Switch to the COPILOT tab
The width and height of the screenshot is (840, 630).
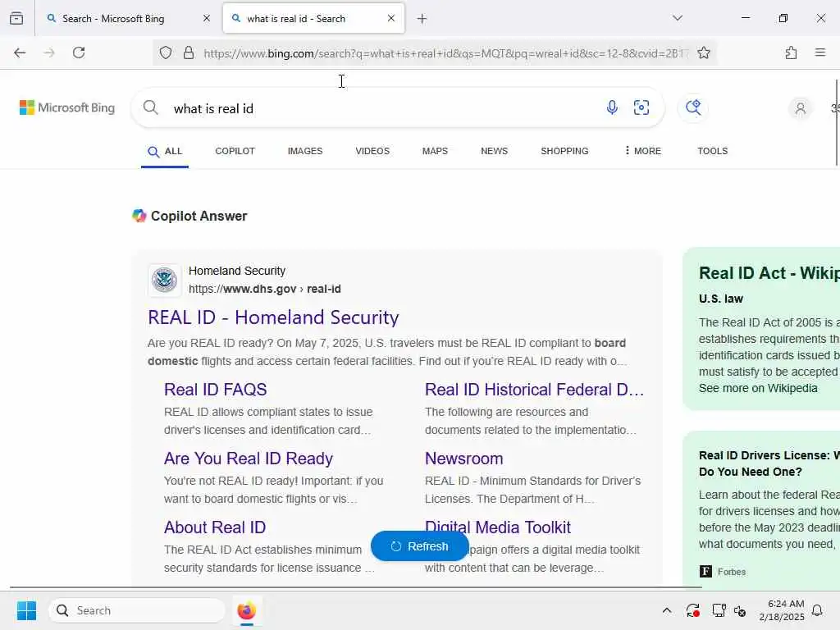click(235, 151)
